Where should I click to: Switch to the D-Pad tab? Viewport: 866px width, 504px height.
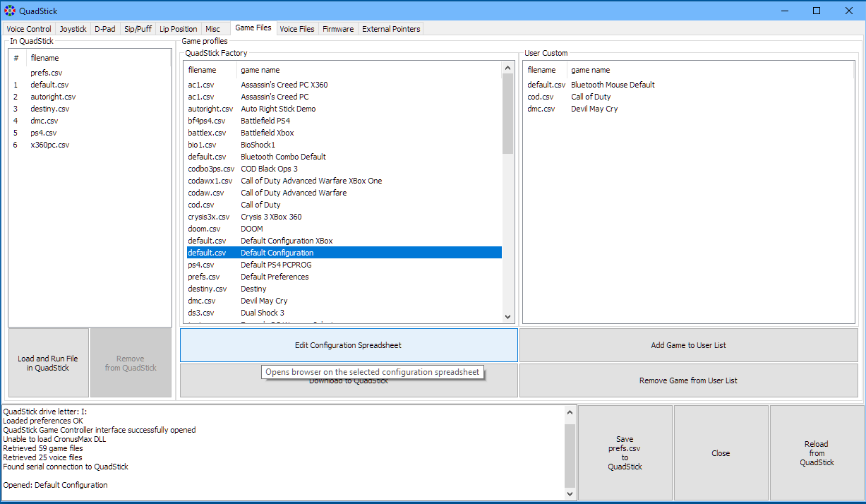[x=105, y=29]
